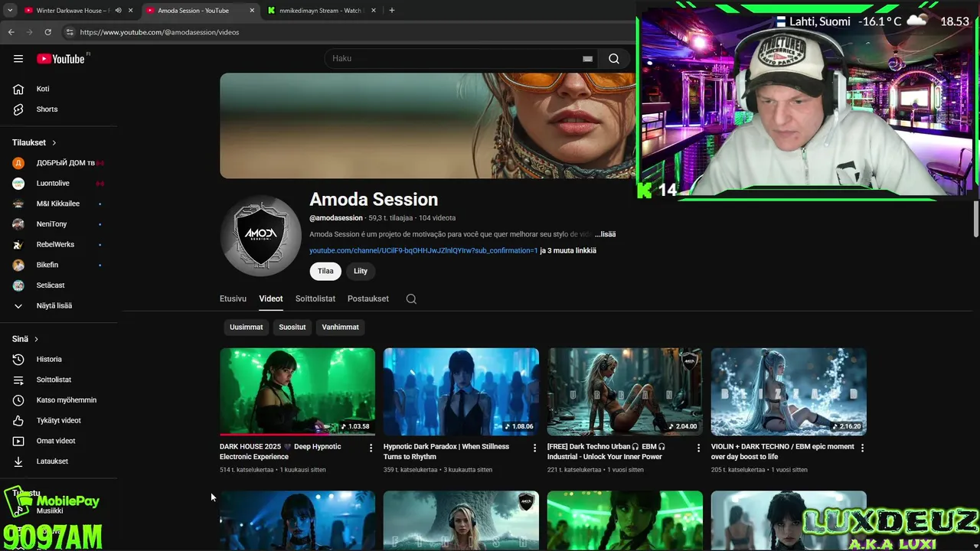Click the browser forward arrow
Screen dimensions: 980x551
click(x=30, y=32)
